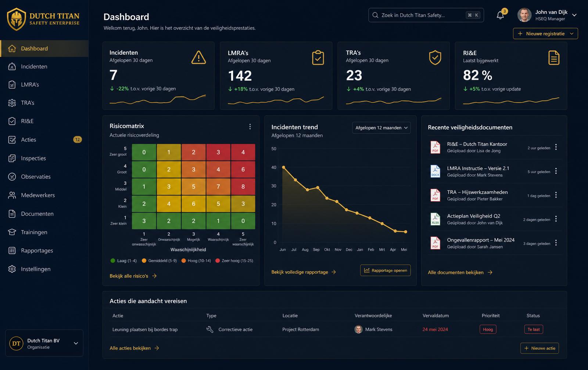Open the notifications bell
The width and height of the screenshot is (588, 370).
(500, 15)
